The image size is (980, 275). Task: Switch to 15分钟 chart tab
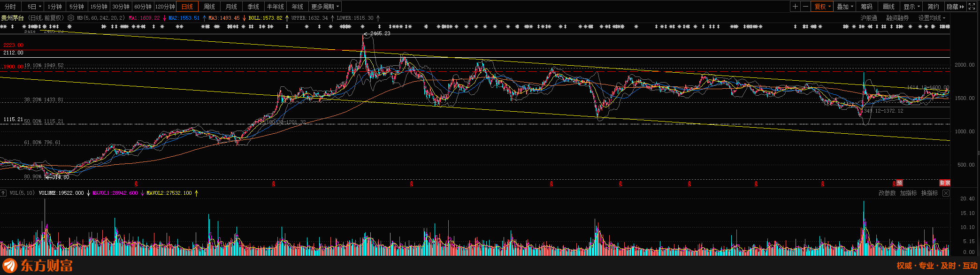pos(99,7)
